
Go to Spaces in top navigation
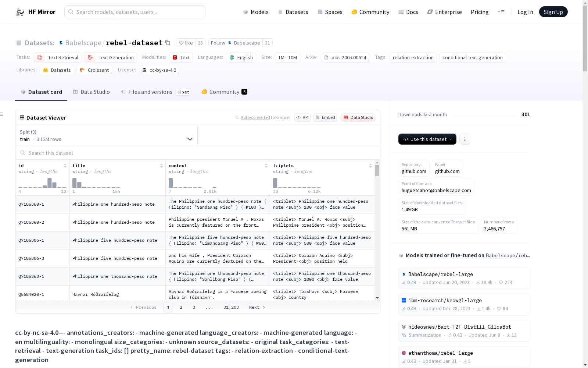pos(330,12)
